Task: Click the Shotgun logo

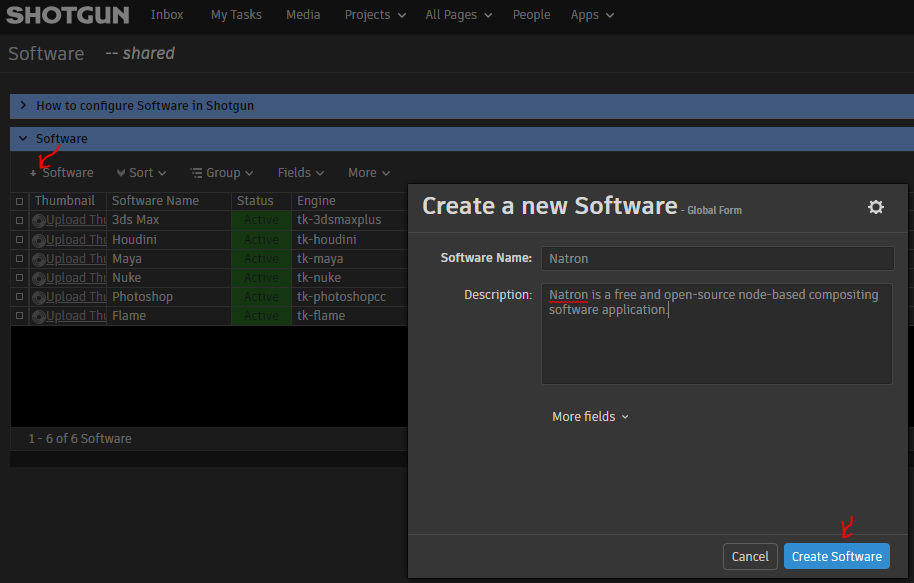Action: click(x=68, y=15)
